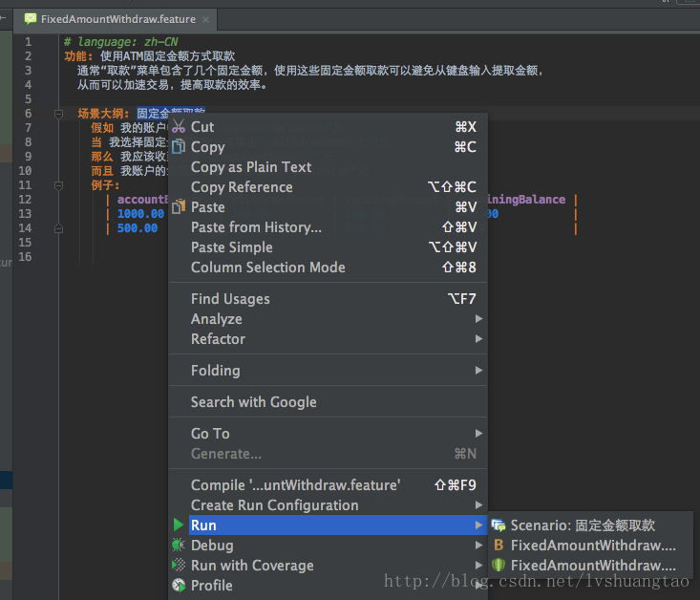The height and width of the screenshot is (600, 700).
Task: Click the Paste clipboard icon
Action: click(179, 207)
